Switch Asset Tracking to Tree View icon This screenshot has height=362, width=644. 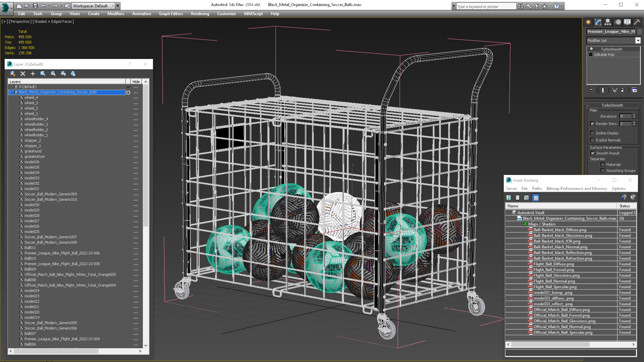pyautogui.click(x=527, y=198)
